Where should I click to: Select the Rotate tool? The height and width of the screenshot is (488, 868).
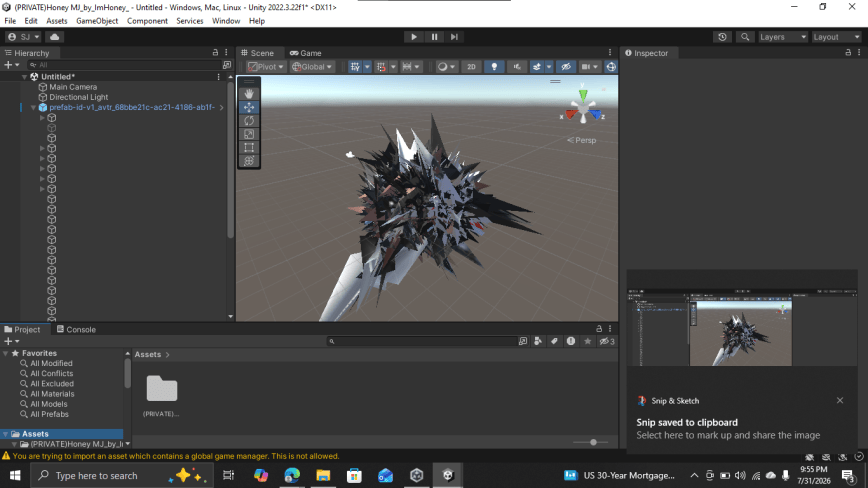tap(249, 121)
